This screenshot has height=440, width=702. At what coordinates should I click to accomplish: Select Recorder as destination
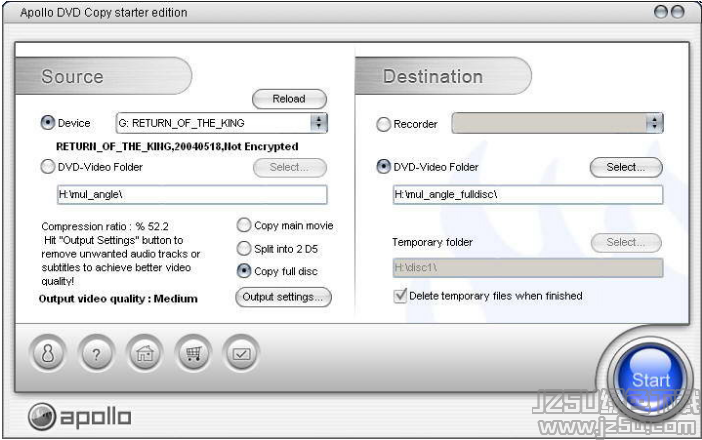pyautogui.click(x=383, y=124)
